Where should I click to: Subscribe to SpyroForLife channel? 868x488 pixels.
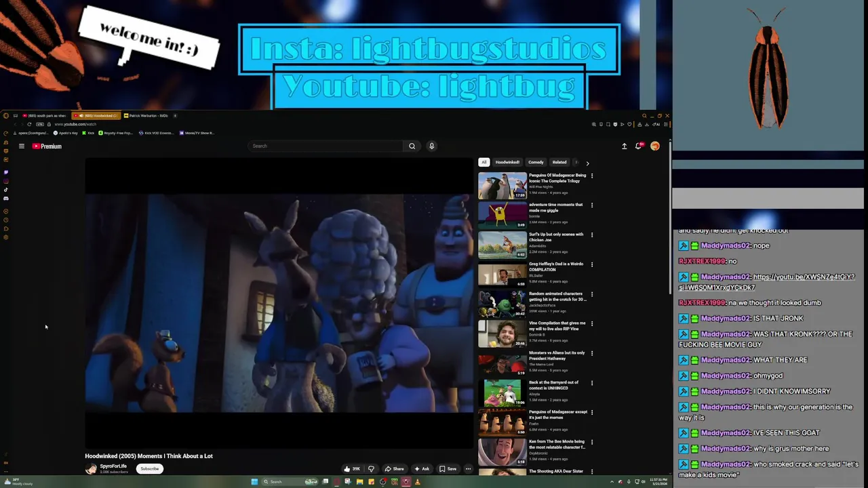click(x=149, y=468)
